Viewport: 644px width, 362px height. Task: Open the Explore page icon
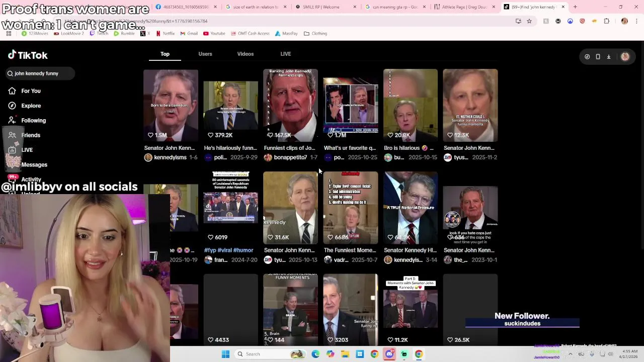point(12,106)
